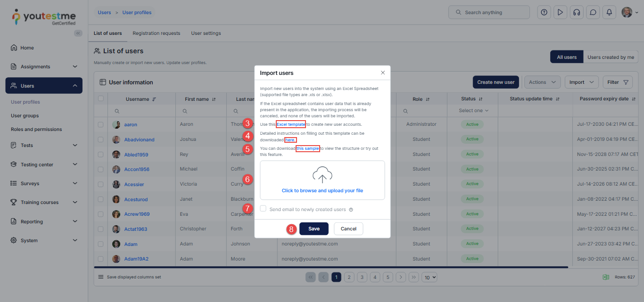Sort by Status column icon
This screenshot has width=644, height=302.
click(x=481, y=99)
